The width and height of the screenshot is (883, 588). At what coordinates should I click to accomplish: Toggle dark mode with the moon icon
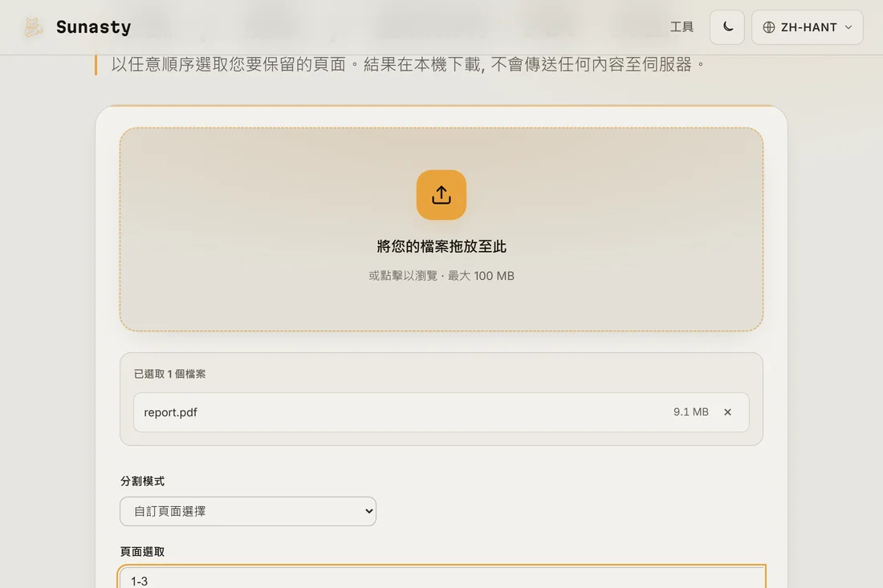coord(727,27)
